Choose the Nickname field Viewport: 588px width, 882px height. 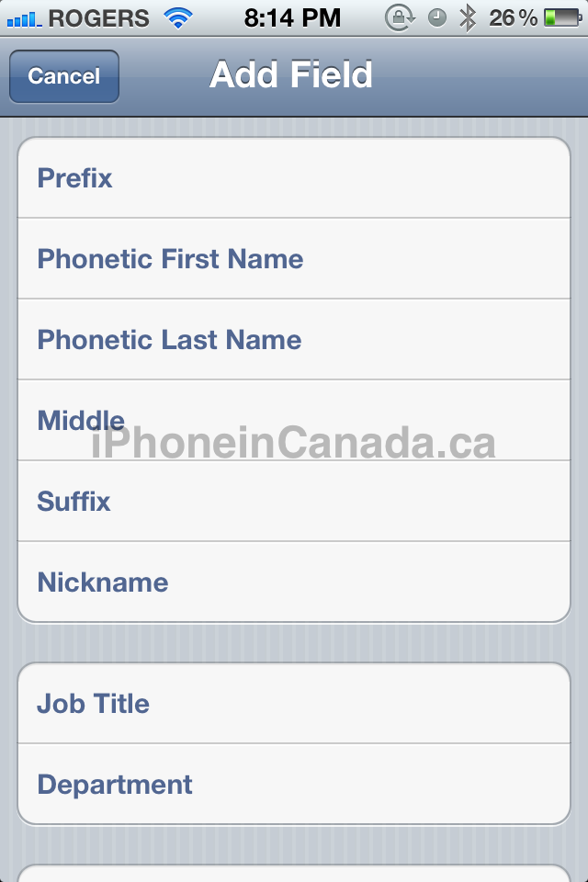coord(294,582)
